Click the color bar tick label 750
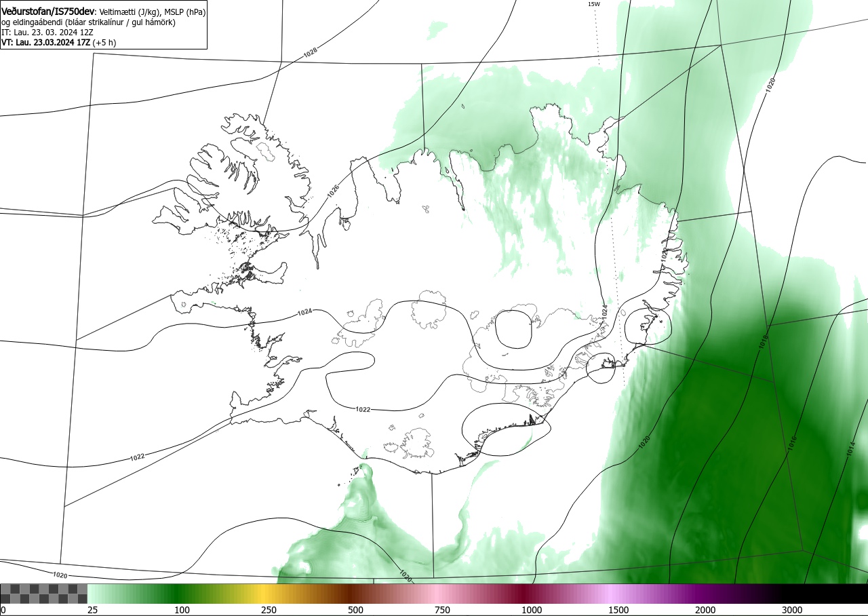The height and width of the screenshot is (616, 868). coord(442,610)
